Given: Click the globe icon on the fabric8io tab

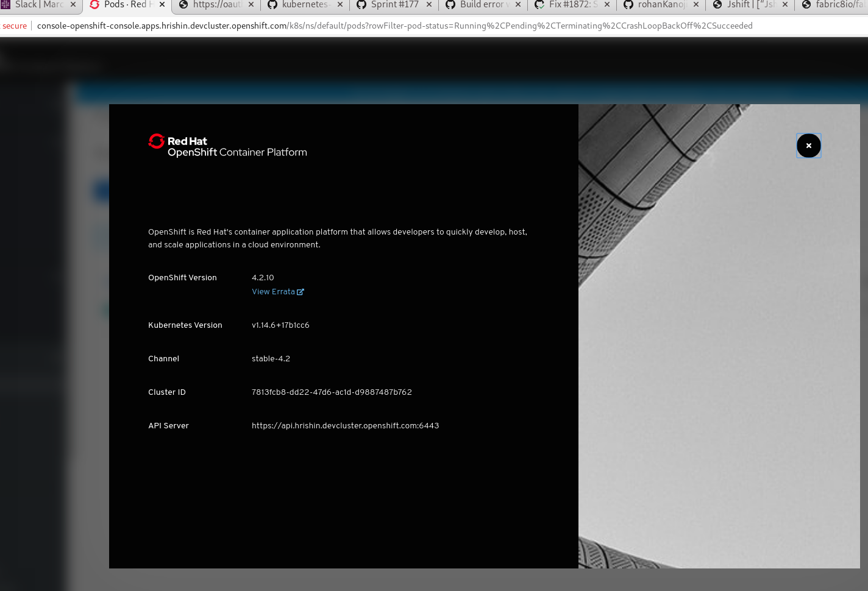Looking at the screenshot, I should 806,5.
